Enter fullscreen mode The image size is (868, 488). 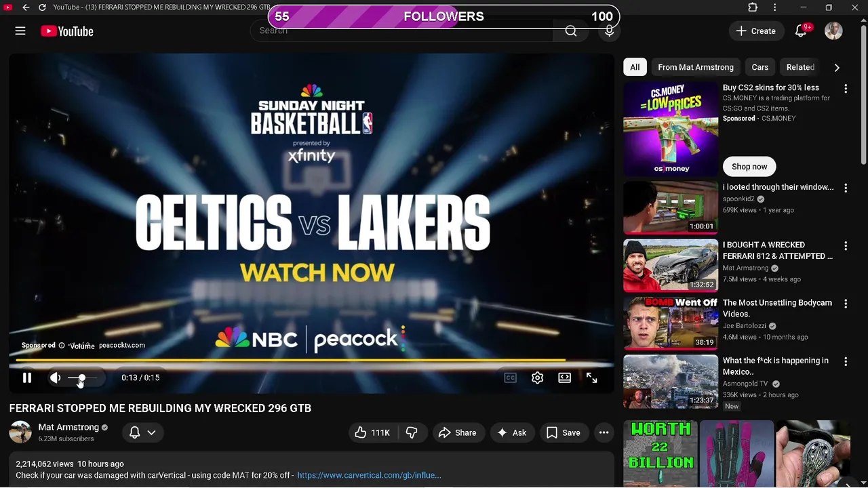(x=591, y=378)
